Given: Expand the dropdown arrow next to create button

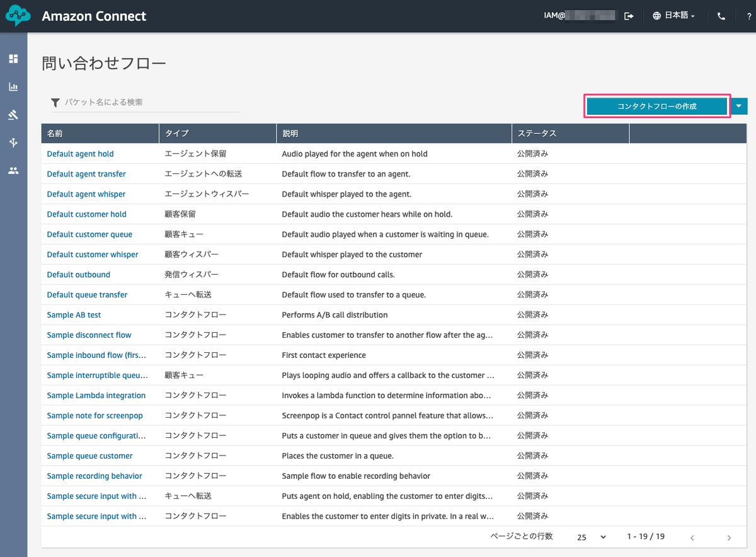Looking at the screenshot, I should (x=739, y=106).
